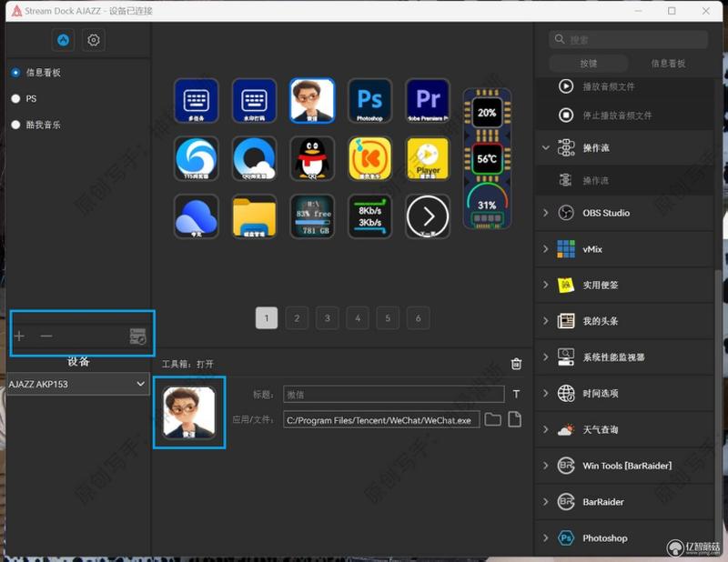This screenshot has width=728, height=562.
Task: Delete key with trash can icon
Action: point(516,364)
